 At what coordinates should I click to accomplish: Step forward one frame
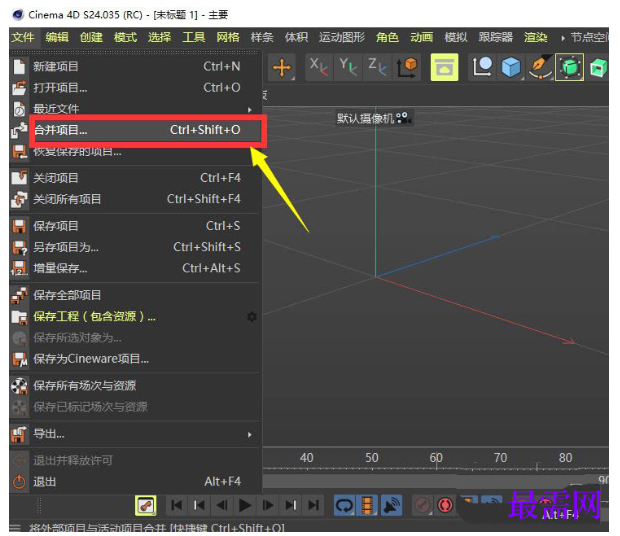coord(268,506)
